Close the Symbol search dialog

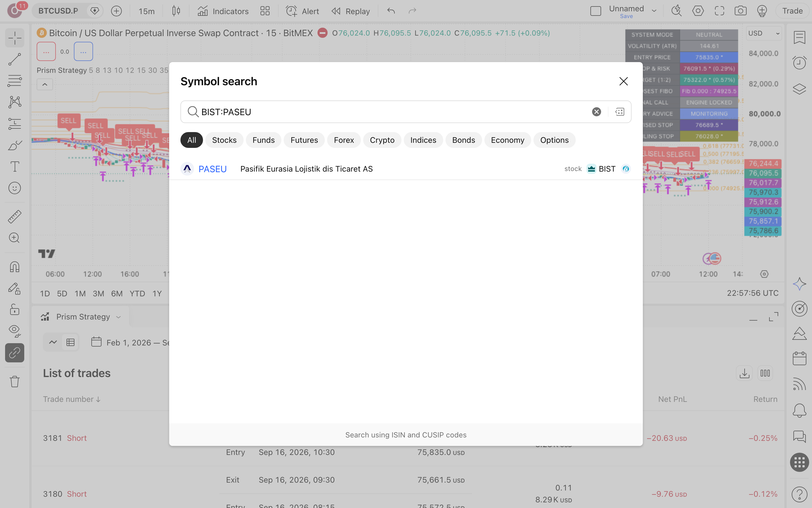click(623, 81)
